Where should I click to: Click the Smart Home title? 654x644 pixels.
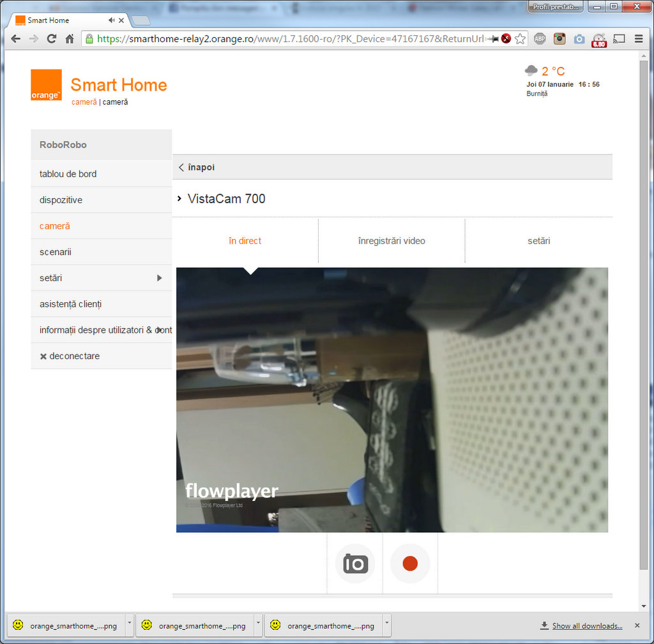click(119, 85)
